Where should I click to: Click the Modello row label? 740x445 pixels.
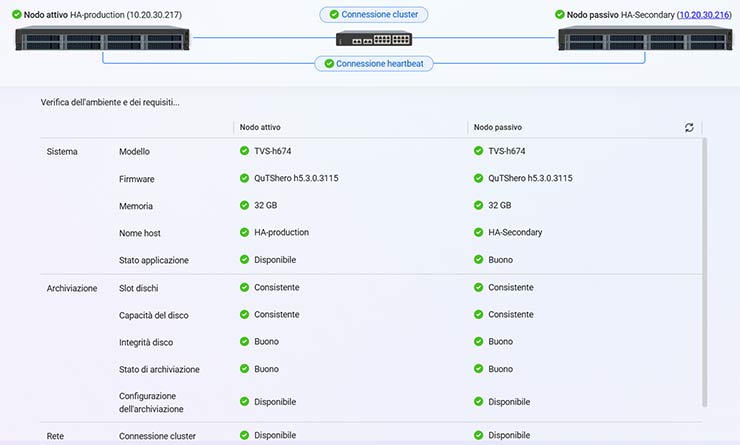click(135, 151)
